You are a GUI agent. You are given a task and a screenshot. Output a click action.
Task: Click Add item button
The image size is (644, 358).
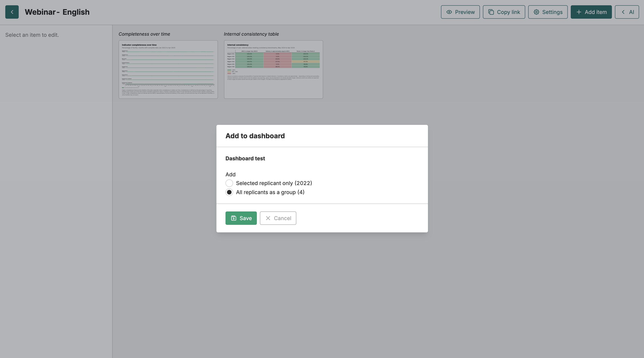pos(591,12)
